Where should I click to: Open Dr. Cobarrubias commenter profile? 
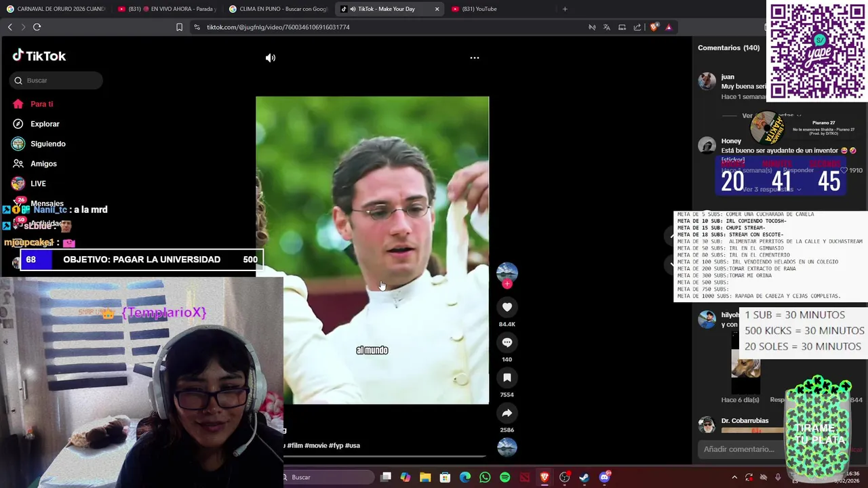point(745,420)
